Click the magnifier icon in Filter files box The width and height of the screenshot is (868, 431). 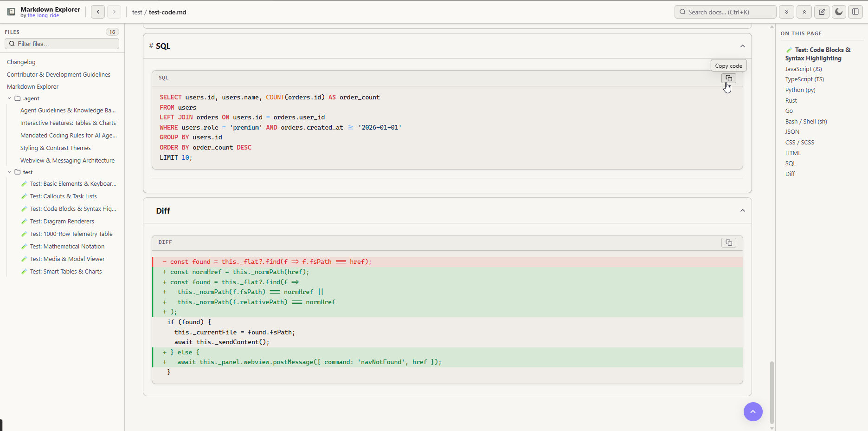[12, 44]
